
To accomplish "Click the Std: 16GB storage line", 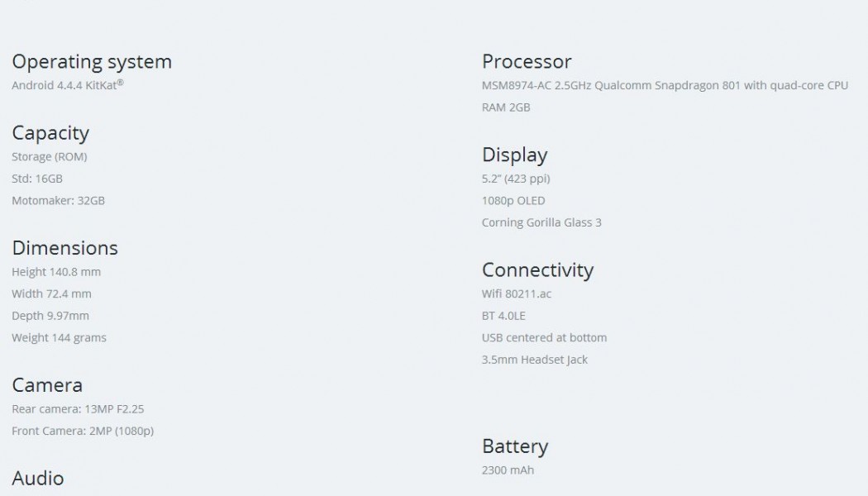I will point(37,179).
